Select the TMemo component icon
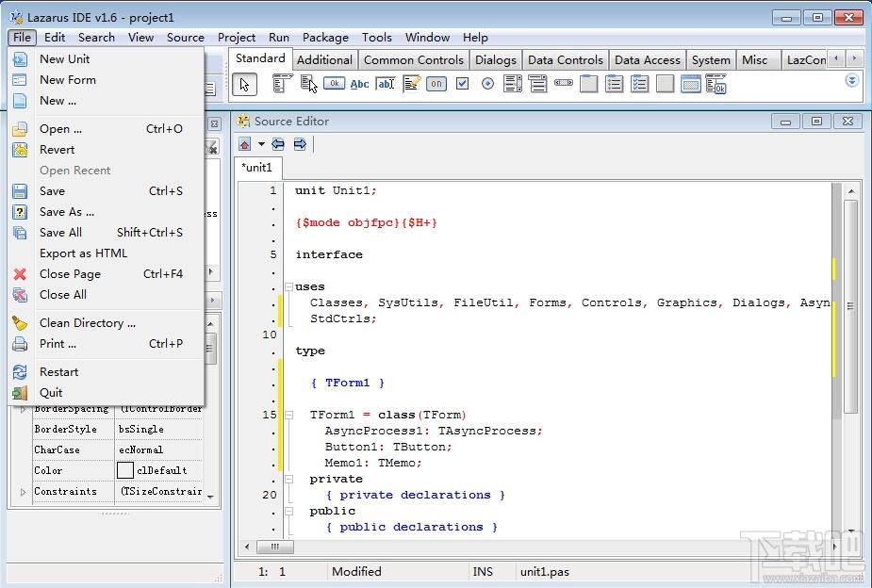The width and height of the screenshot is (872, 588). click(412, 84)
